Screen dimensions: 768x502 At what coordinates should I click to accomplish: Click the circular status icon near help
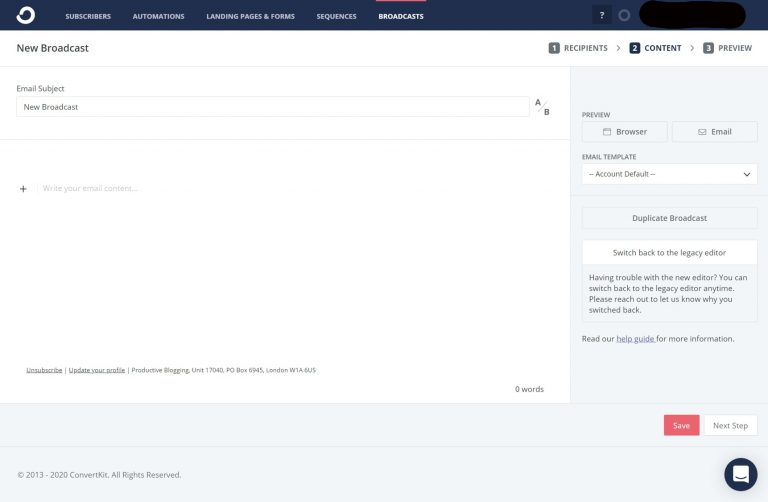click(624, 15)
